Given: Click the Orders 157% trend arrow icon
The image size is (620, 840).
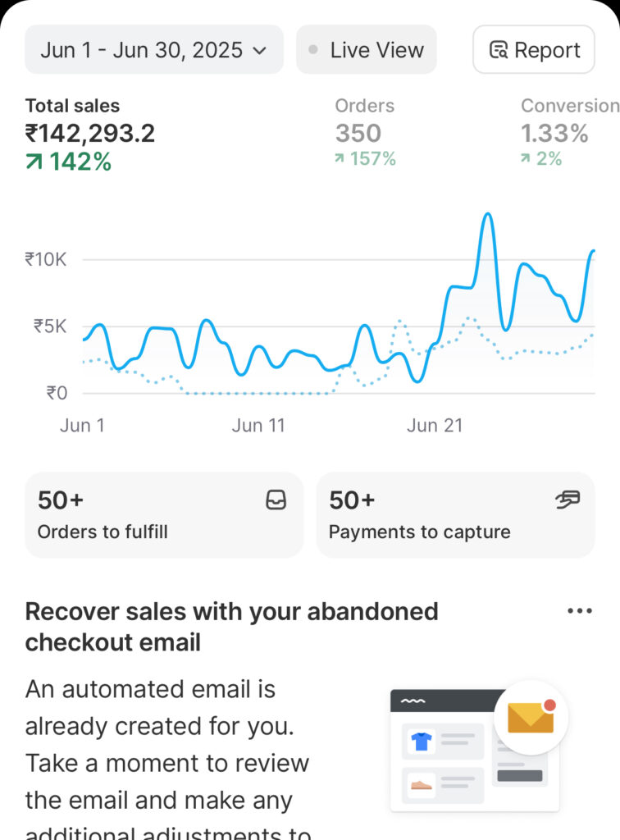Looking at the screenshot, I should [340, 159].
